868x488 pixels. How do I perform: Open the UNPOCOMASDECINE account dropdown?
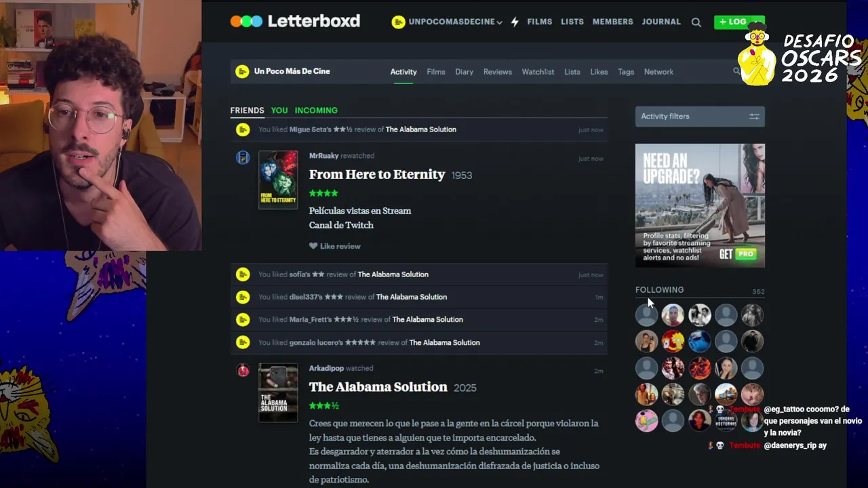tap(447, 22)
